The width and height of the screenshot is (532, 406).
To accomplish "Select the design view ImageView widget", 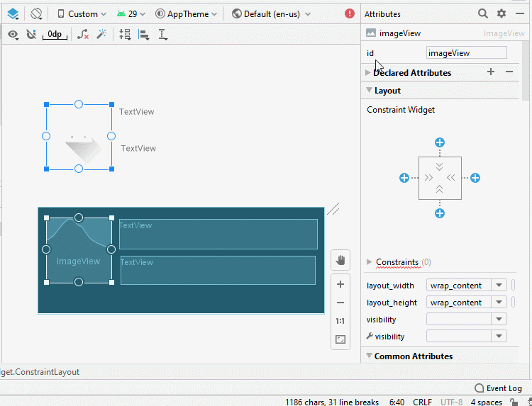I will pyautogui.click(x=79, y=137).
